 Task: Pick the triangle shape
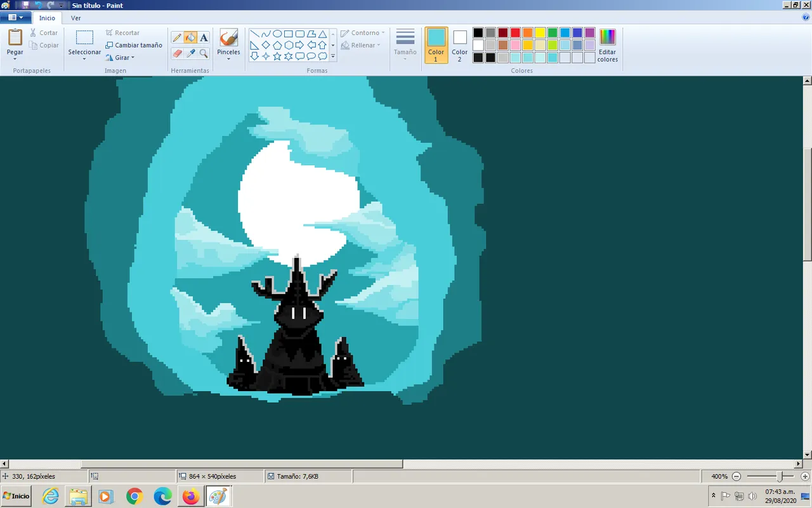(323, 34)
